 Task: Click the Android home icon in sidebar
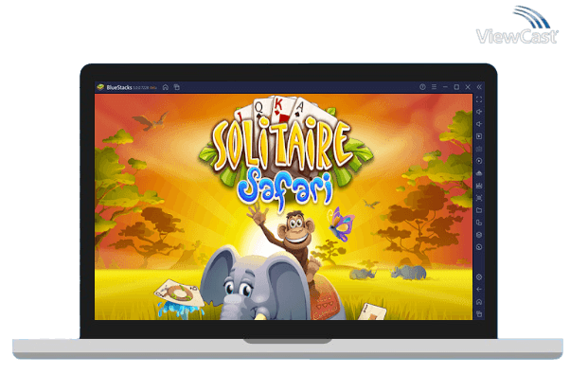pyautogui.click(x=479, y=302)
